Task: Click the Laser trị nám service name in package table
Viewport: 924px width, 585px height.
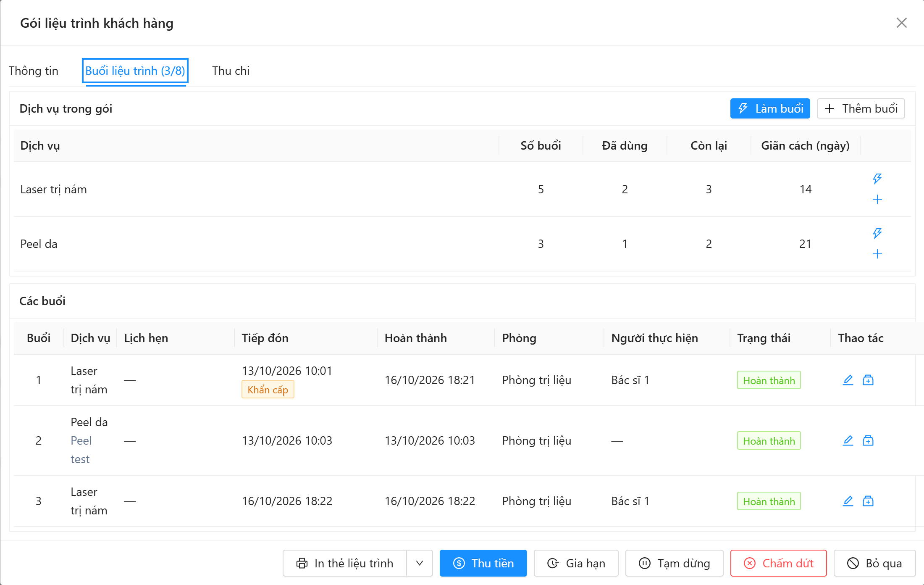Action: 54,190
